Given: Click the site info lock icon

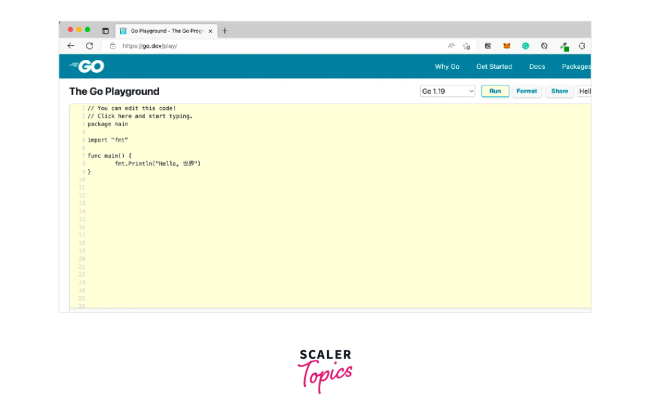Looking at the screenshot, I should 112,46.
